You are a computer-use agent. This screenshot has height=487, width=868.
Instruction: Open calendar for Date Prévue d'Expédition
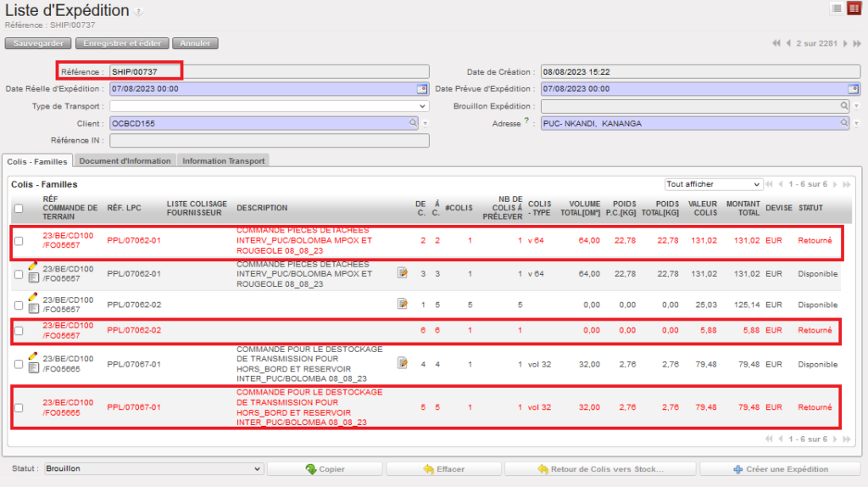[x=854, y=88]
